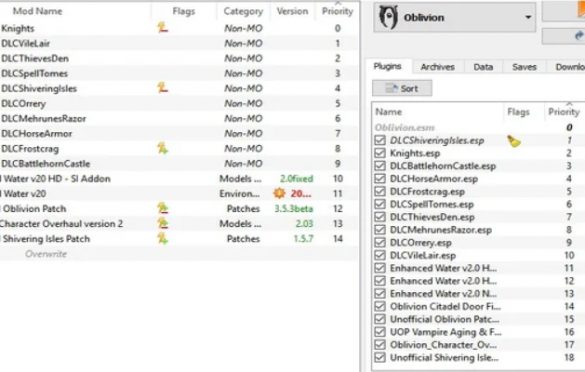Viewport: 585px width, 372px height.
Task: Toggle the DLCHorseArmor.esp checkbox
Action: [380, 178]
